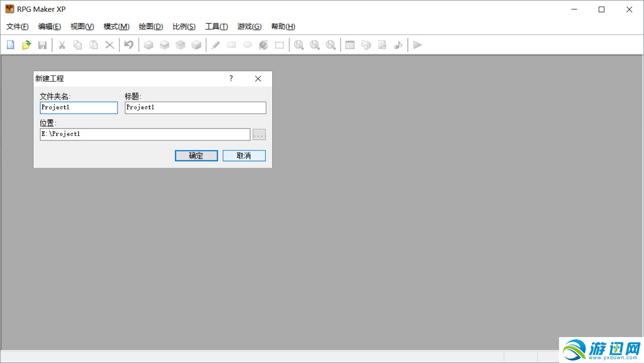The width and height of the screenshot is (644, 363).
Task: Click the Undo arrow icon
Action: point(128,45)
